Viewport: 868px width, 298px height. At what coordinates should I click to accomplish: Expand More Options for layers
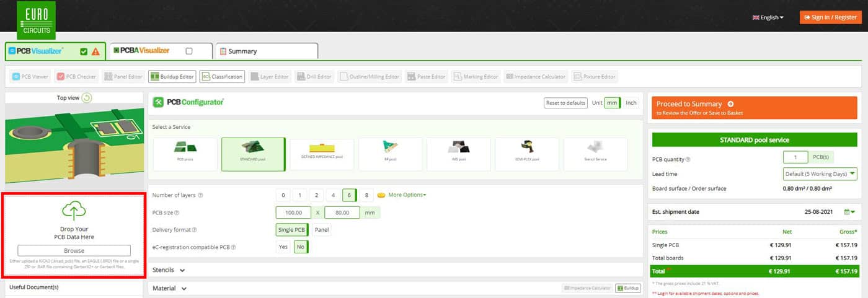tap(407, 195)
